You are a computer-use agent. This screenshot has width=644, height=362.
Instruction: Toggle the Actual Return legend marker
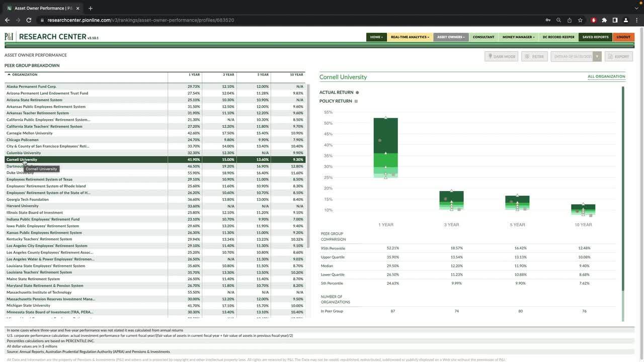(x=357, y=93)
